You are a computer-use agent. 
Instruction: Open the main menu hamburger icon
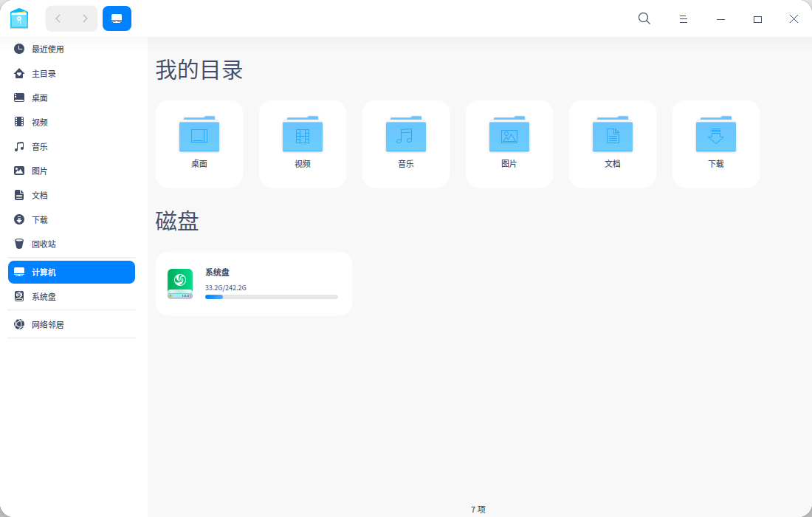(x=684, y=19)
